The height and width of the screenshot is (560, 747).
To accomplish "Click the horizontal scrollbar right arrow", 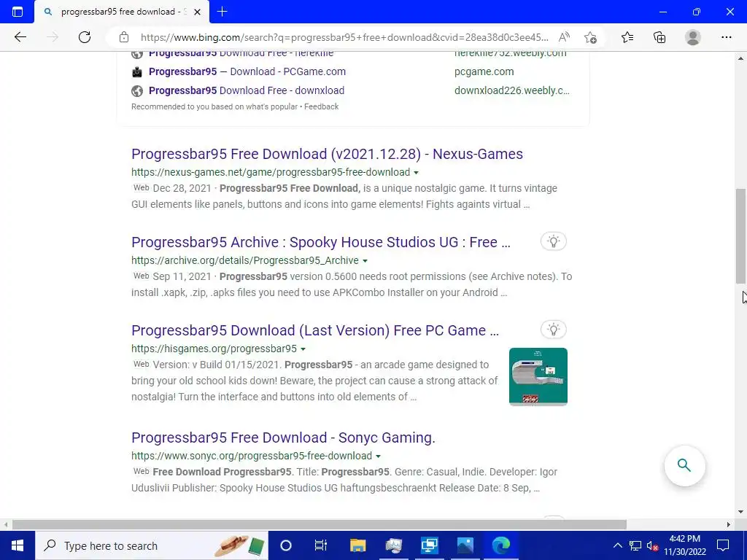I will click(x=729, y=524).
